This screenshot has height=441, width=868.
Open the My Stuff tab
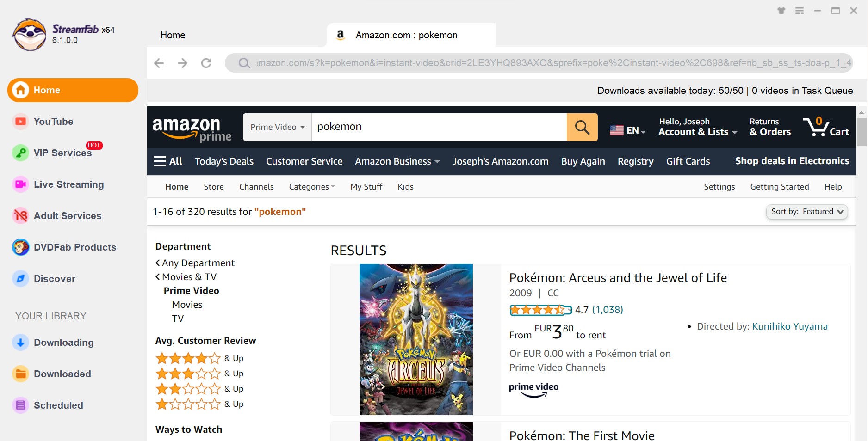click(x=366, y=187)
